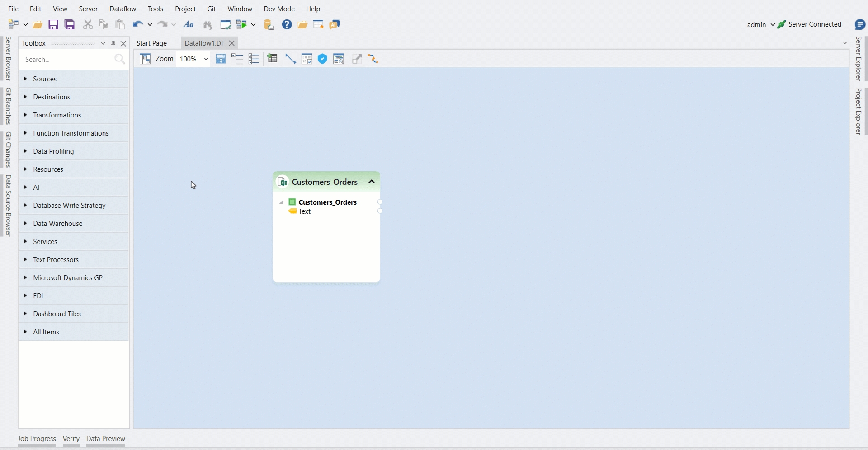Click the diagonal line link tool icon
This screenshot has width=868, height=450.
pyautogui.click(x=291, y=59)
